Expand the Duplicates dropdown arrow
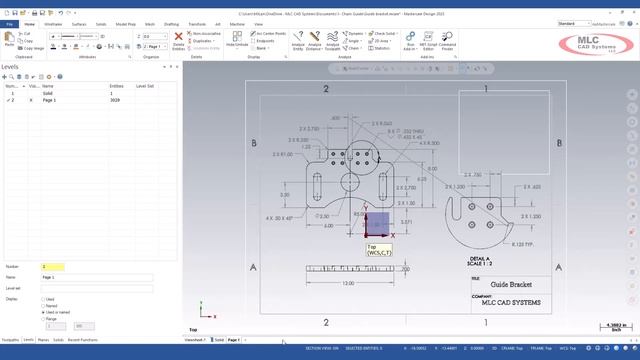The width and height of the screenshot is (640, 360). coord(213,41)
